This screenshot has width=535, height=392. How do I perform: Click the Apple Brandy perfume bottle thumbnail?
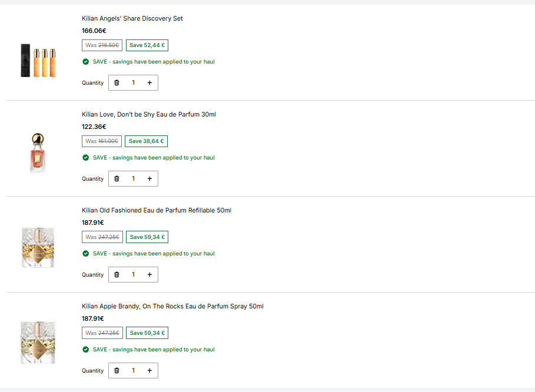point(38,343)
